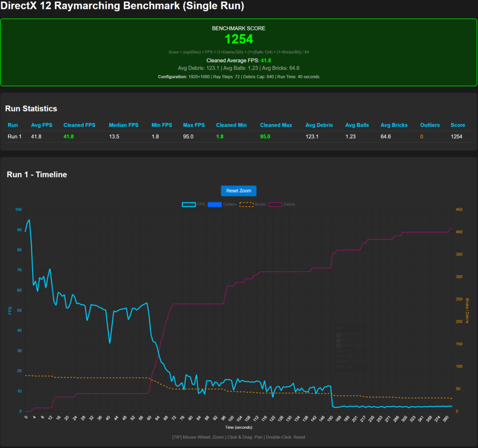Click the Cleaned Max value 95.0
Viewport: 478px width, 448px height.
(x=265, y=137)
